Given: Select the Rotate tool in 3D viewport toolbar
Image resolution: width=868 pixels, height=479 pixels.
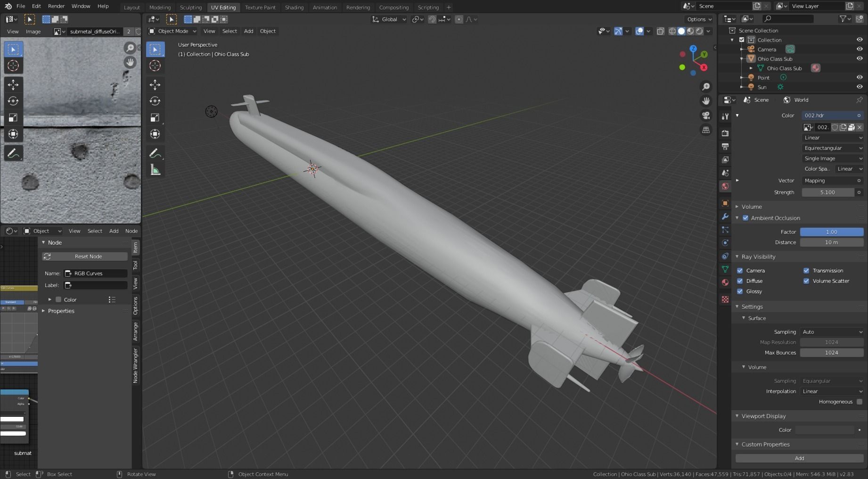Looking at the screenshot, I should pyautogui.click(x=155, y=101).
